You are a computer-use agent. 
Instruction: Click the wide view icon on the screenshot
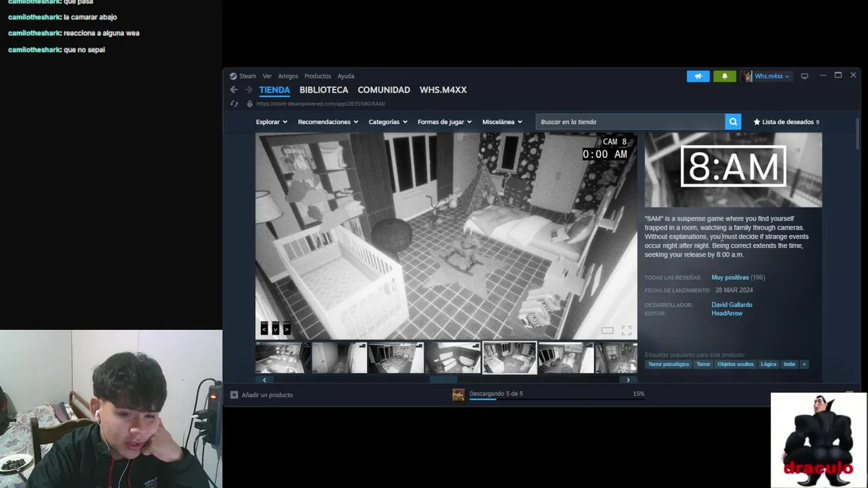[608, 330]
